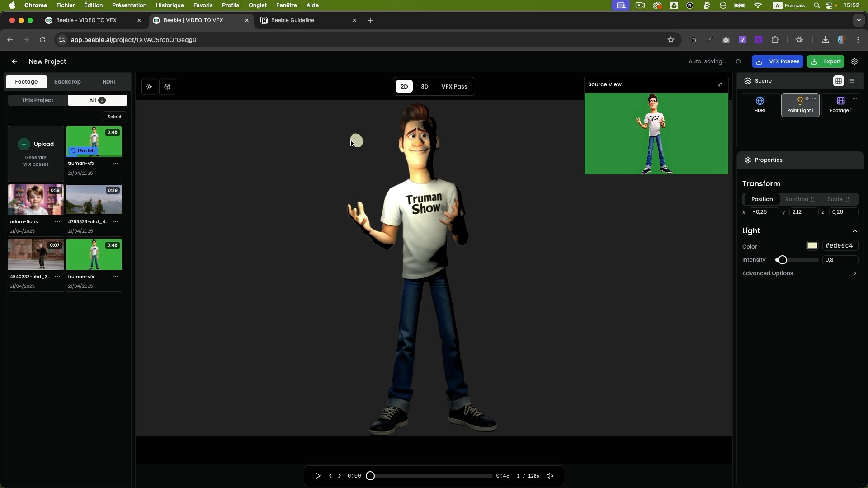Click the Intensity slider handle
Screen dimensions: 868x488
[x=783, y=260]
